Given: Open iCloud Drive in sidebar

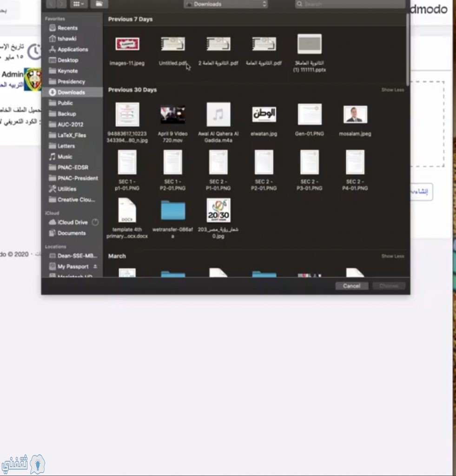Looking at the screenshot, I should [x=72, y=222].
